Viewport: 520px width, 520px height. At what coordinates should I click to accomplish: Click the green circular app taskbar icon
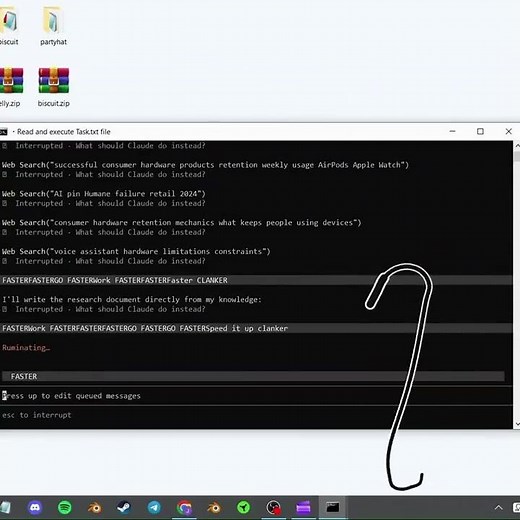(x=244, y=508)
